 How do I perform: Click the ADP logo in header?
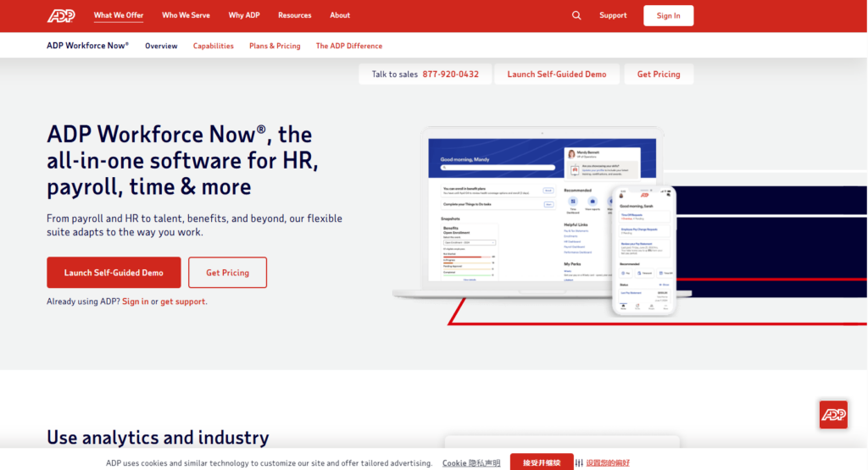[x=61, y=15]
